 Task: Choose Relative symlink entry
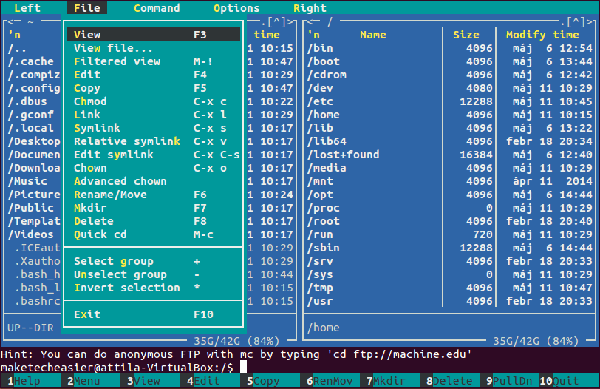(153, 141)
